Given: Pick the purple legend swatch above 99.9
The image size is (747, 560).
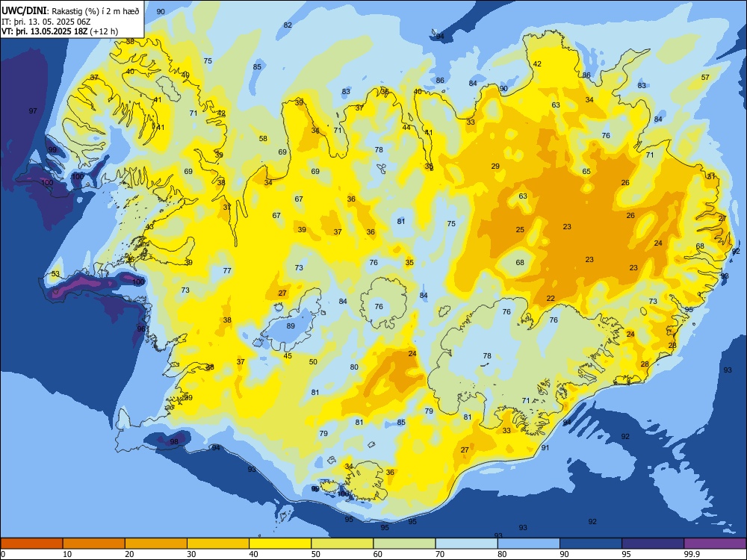Looking at the screenshot, I should (715, 544).
